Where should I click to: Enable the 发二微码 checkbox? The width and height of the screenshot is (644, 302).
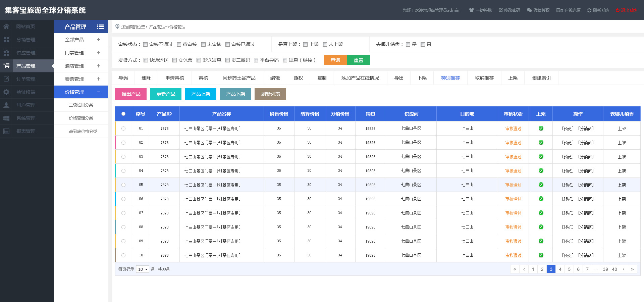[227, 60]
